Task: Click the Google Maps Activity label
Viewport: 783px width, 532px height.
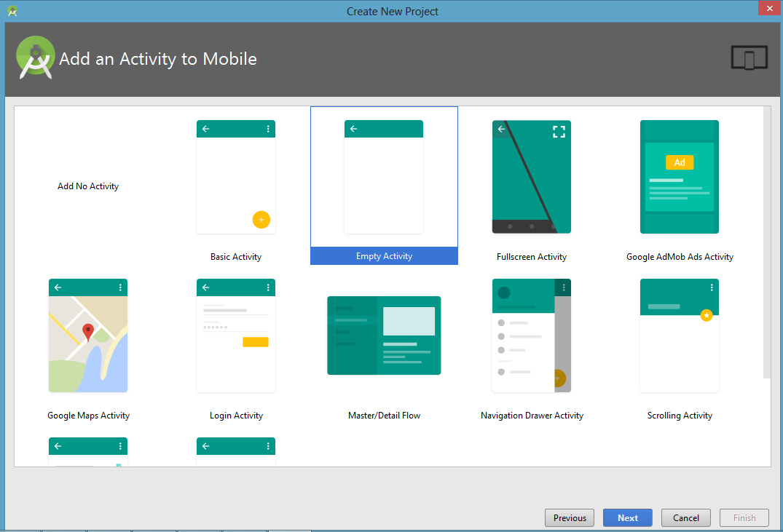Action: (88, 416)
